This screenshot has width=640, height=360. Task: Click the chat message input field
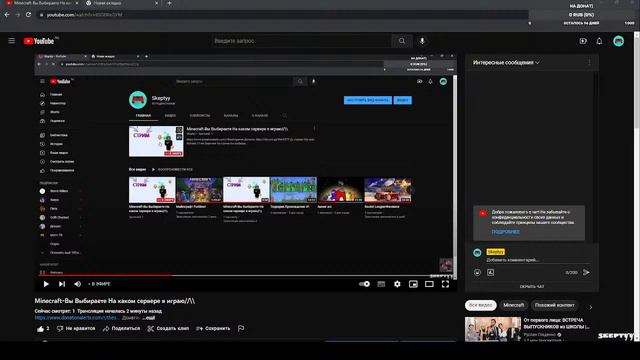(539, 260)
